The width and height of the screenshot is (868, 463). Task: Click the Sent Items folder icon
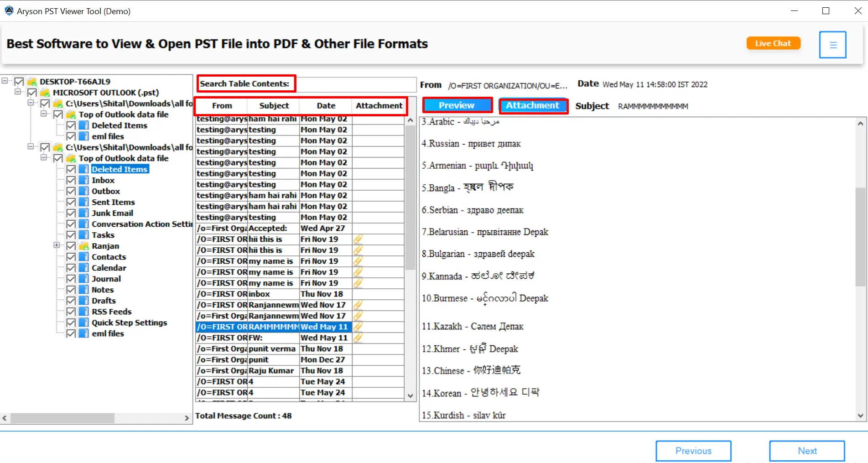coord(84,202)
